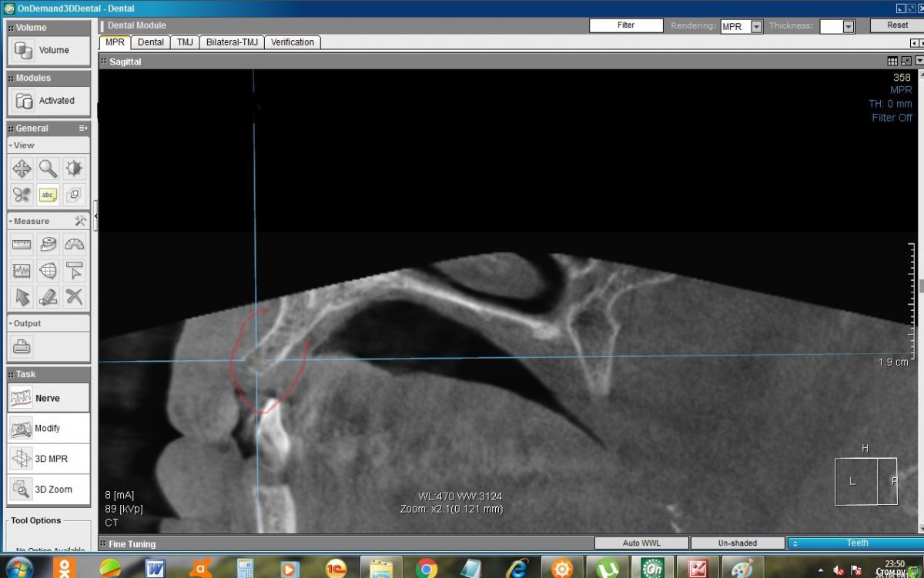Open the profile graph measure tool
Screen dimensions: 924x578
click(22, 271)
